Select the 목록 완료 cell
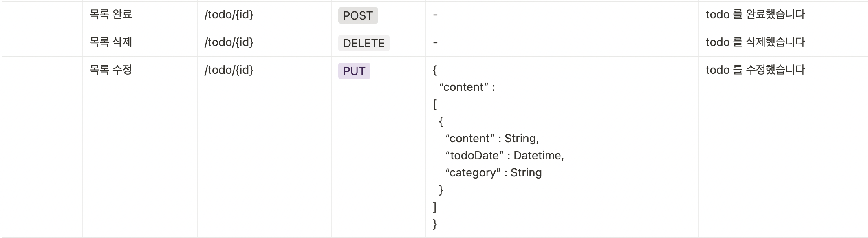The image size is (868, 238). (111, 15)
